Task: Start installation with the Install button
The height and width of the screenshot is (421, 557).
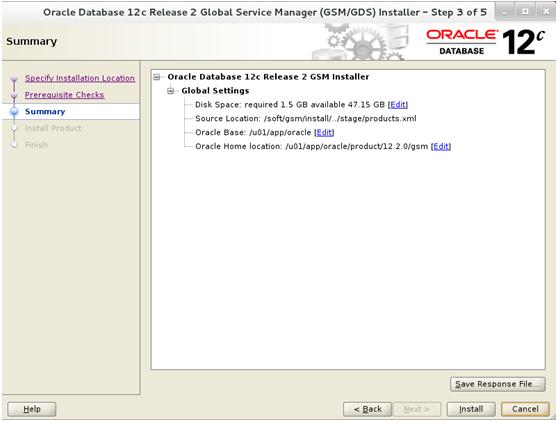Action: tap(471, 409)
